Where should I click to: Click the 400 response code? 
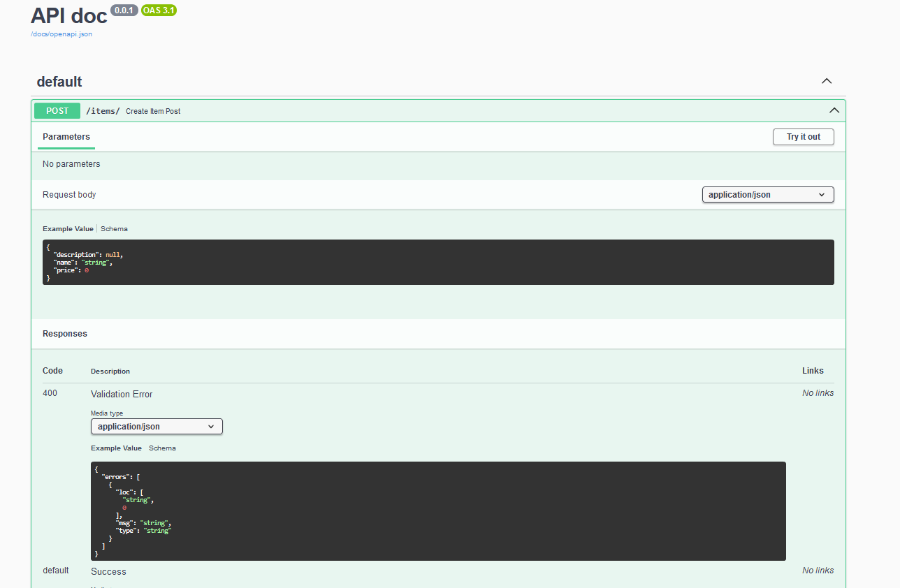(x=50, y=393)
